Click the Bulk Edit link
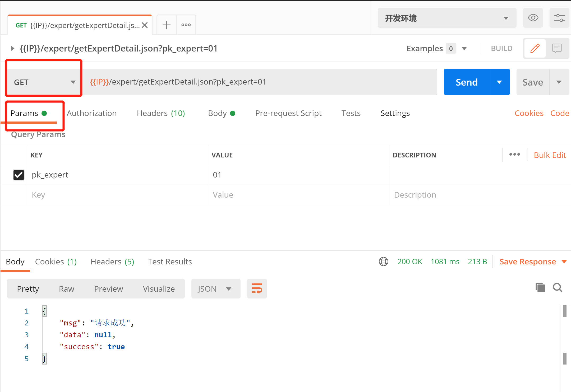Image resolution: width=571 pixels, height=392 pixels. click(x=550, y=155)
